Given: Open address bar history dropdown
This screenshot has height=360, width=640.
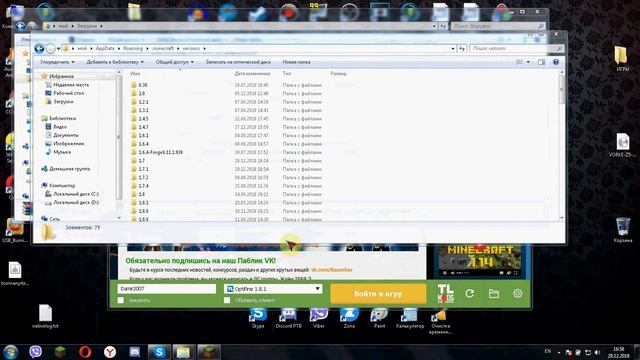Looking at the screenshot, I should click(x=453, y=49).
